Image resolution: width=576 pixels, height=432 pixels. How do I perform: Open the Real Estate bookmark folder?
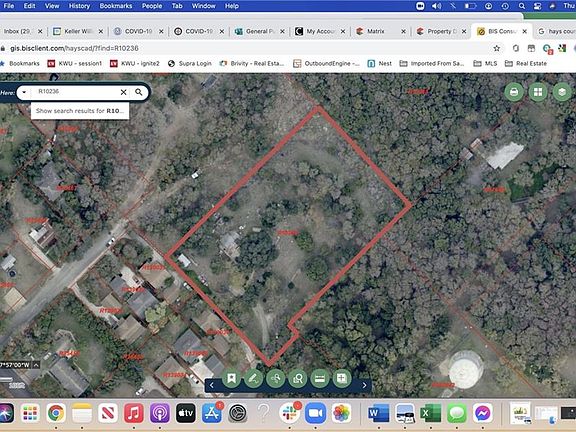tap(526, 64)
